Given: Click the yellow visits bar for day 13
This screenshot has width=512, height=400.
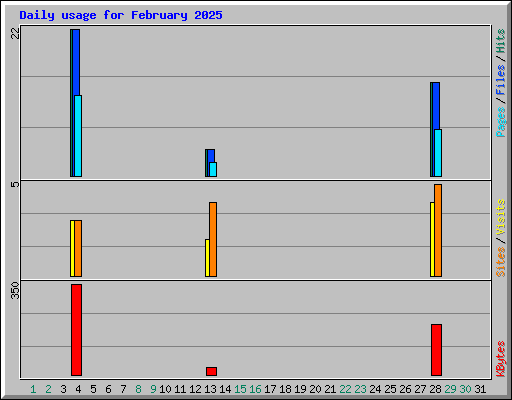Looking at the screenshot, I should tap(207, 258).
